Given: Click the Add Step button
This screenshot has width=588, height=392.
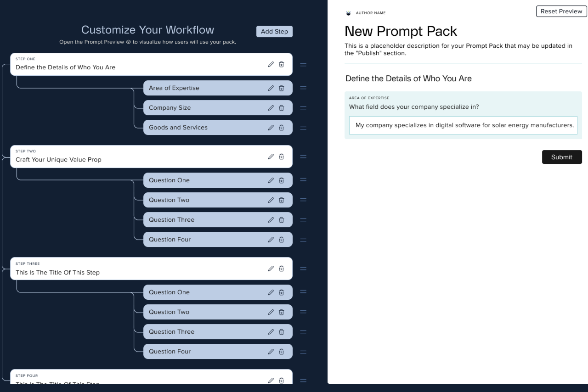Looking at the screenshot, I should coord(274,32).
